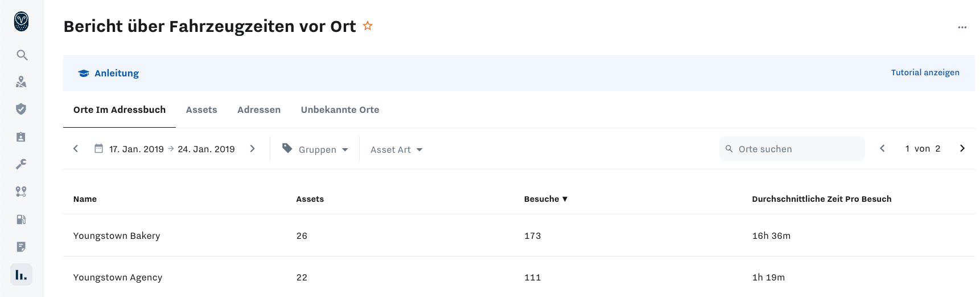The image size is (980, 297).
Task: Open the clipboard driver sidebar icon
Action: 22,137
